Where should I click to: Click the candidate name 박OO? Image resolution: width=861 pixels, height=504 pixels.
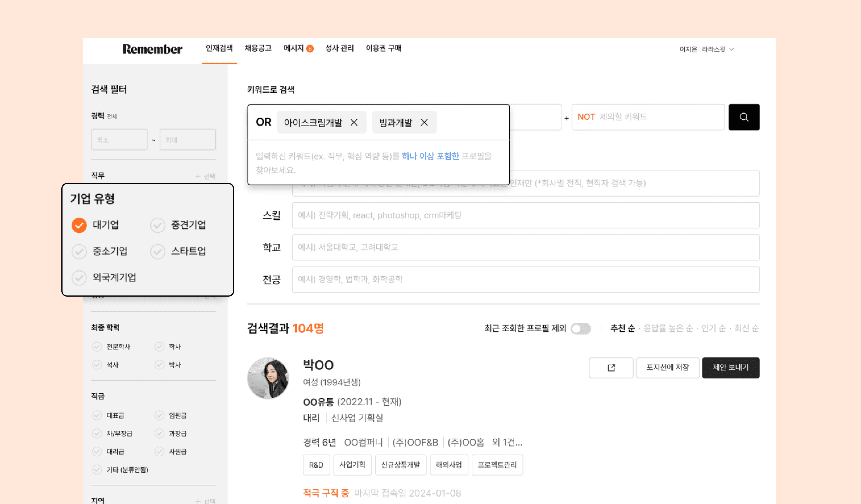[318, 365]
